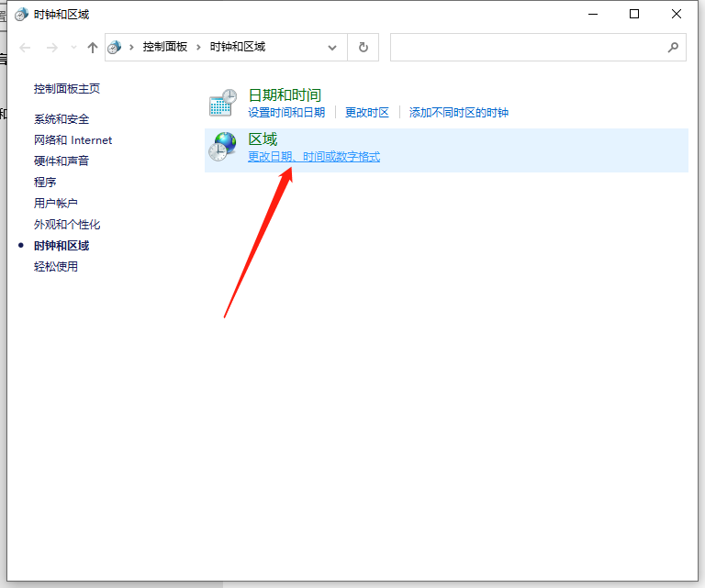Select 时钟和区域 in the sidebar
Viewport: 705px width, 588px height.
[x=62, y=246]
